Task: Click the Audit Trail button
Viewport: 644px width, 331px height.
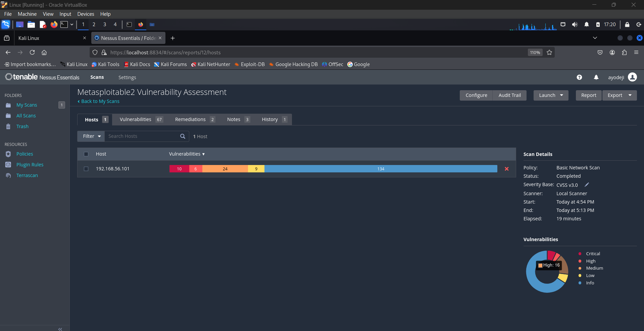Action: click(x=509, y=95)
